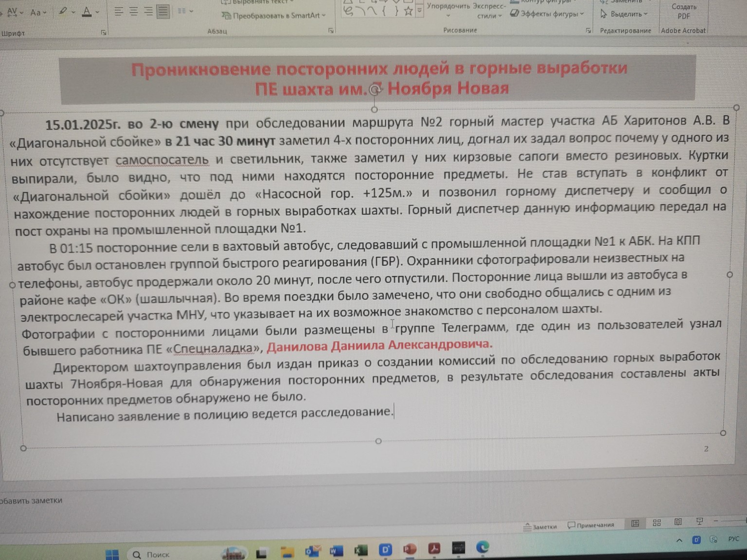This screenshot has height=560, width=747.
Task: Toggle Заметки pane in status bar
Action: point(541,525)
